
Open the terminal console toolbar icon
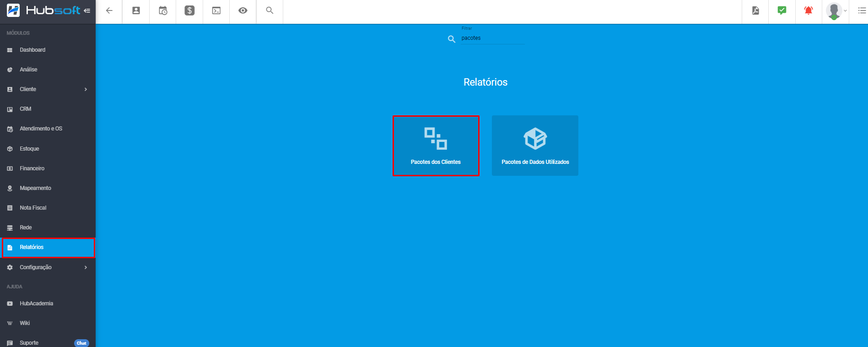point(216,11)
